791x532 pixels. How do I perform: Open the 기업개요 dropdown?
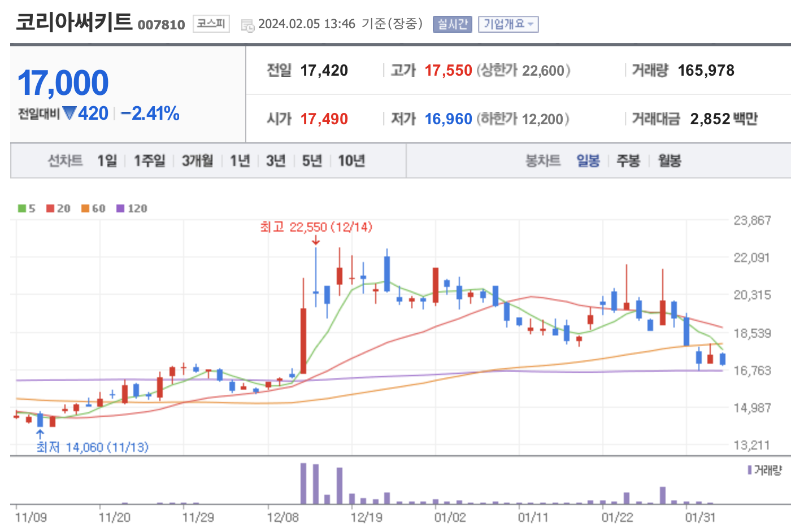(x=508, y=24)
